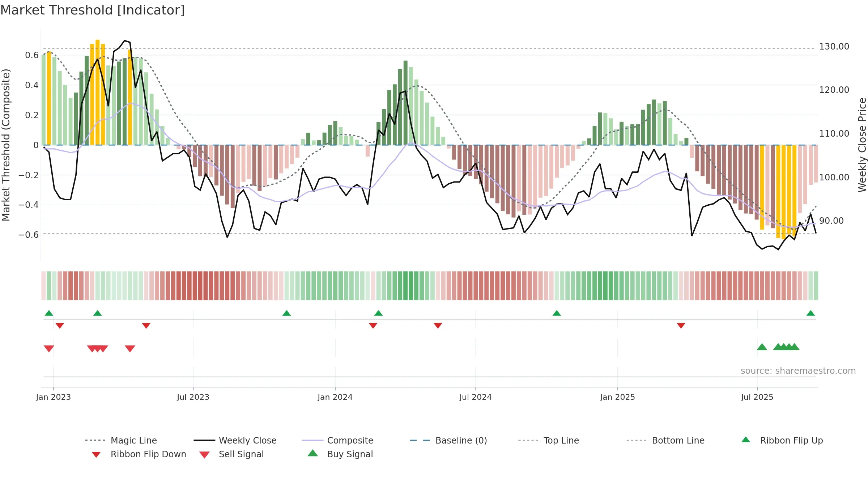Toggle the Sell Signal legend entry
Screen dimensions: 868x488
pos(231,454)
